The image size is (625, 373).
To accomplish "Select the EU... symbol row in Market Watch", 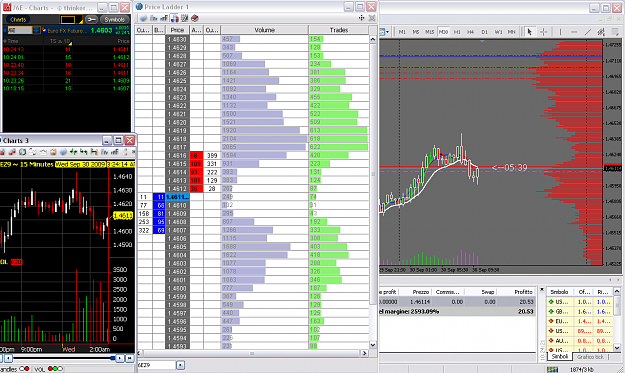I will coord(580,321).
